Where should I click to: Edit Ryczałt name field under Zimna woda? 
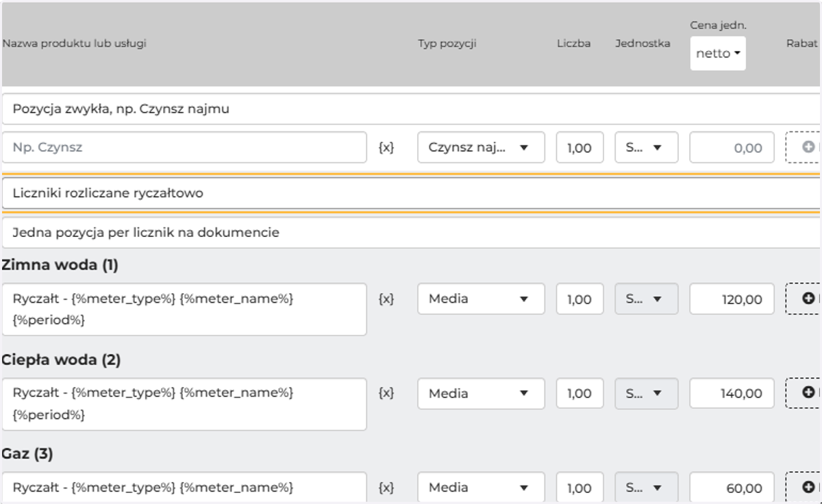click(x=184, y=310)
